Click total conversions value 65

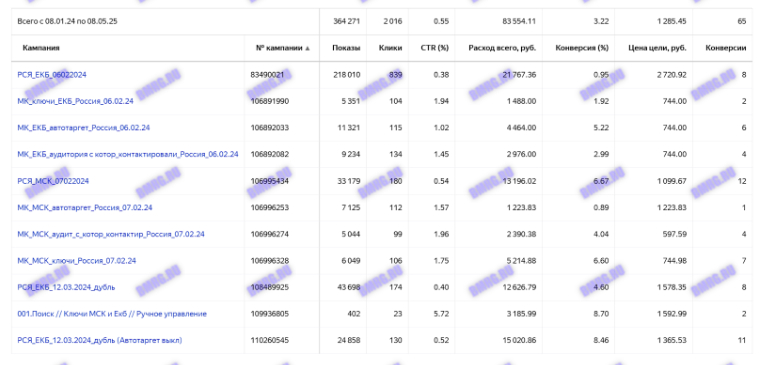742,21
